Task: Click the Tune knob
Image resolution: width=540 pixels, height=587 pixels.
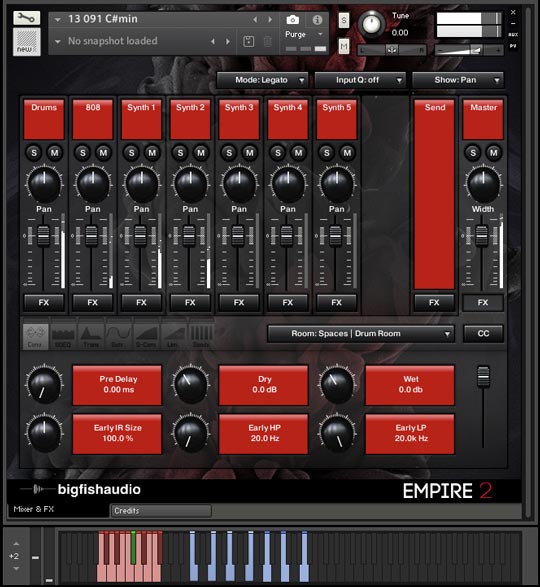Action: pos(372,24)
